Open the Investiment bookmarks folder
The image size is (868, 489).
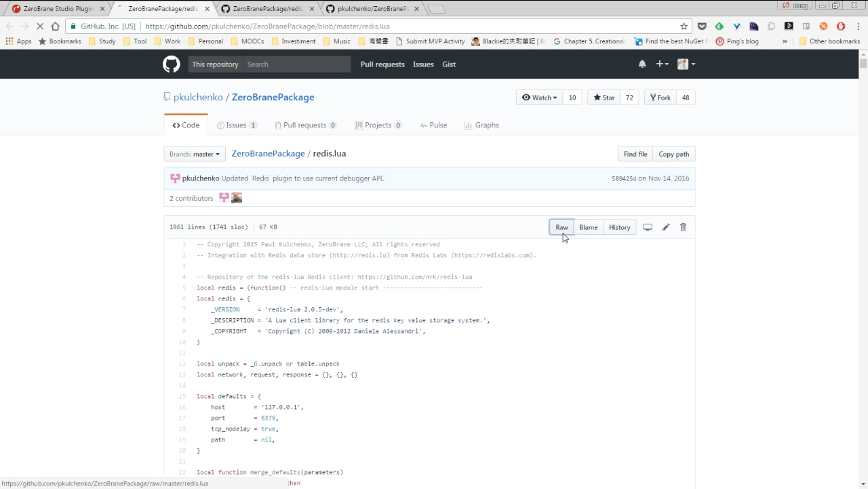coord(294,41)
